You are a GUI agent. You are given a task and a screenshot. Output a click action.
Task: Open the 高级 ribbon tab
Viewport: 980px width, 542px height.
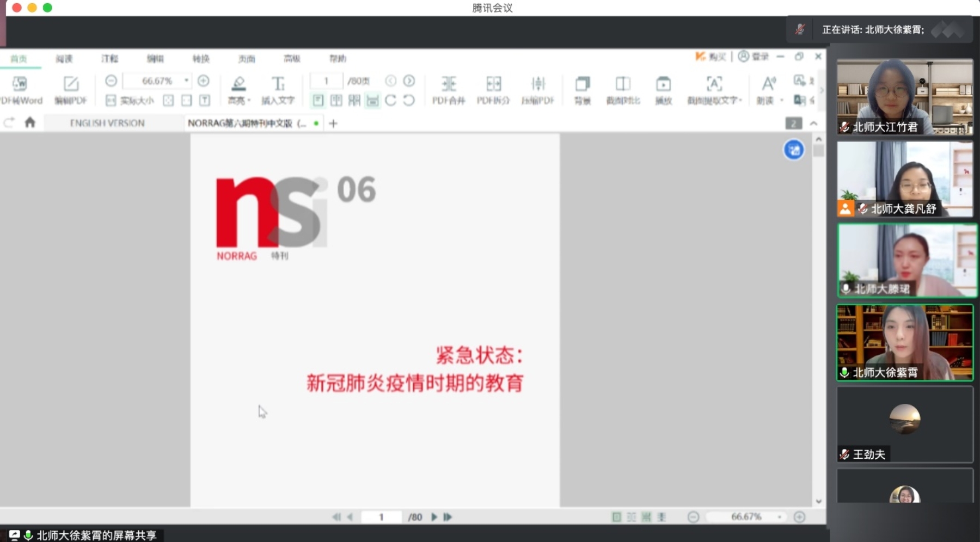point(292,59)
